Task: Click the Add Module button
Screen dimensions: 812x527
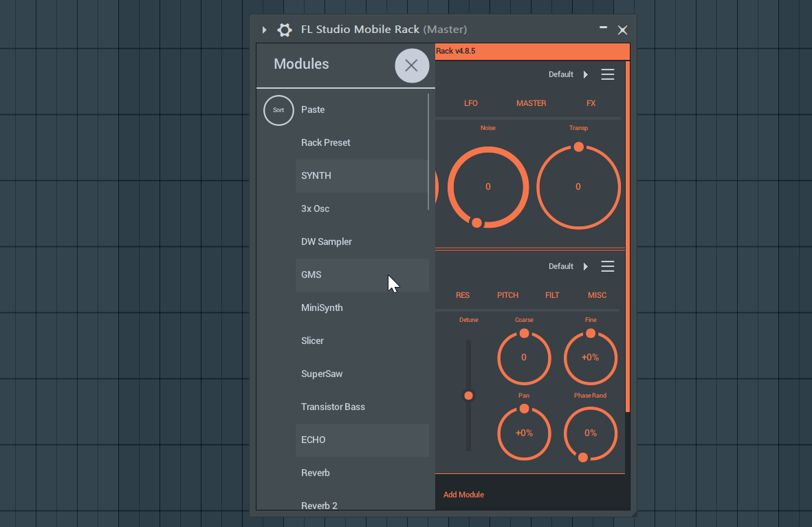Action: 463,495
